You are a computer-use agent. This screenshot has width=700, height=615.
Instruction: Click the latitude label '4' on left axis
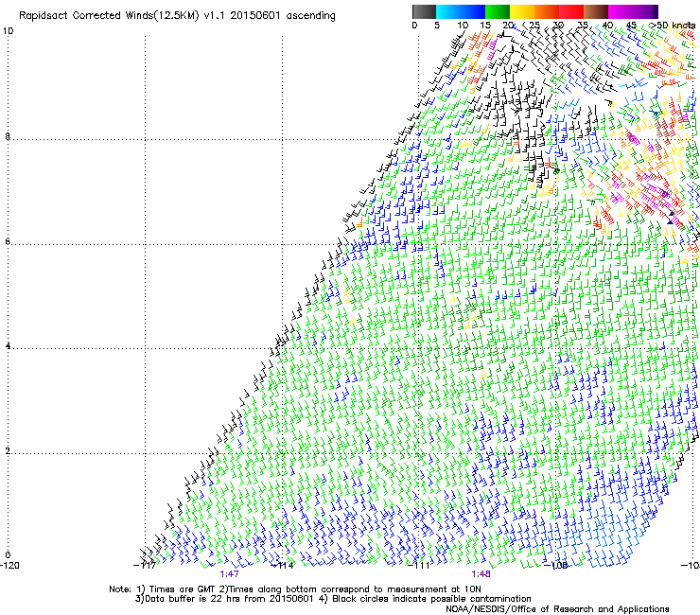pyautogui.click(x=8, y=346)
